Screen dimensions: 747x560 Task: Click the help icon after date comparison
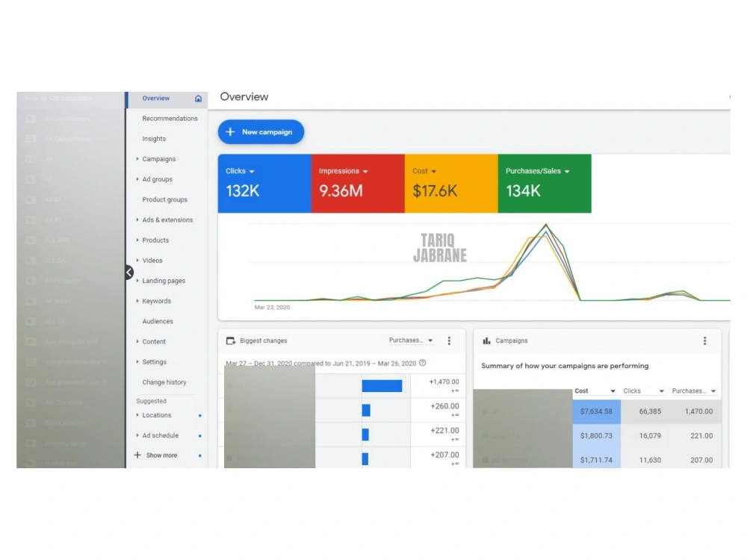(x=422, y=363)
